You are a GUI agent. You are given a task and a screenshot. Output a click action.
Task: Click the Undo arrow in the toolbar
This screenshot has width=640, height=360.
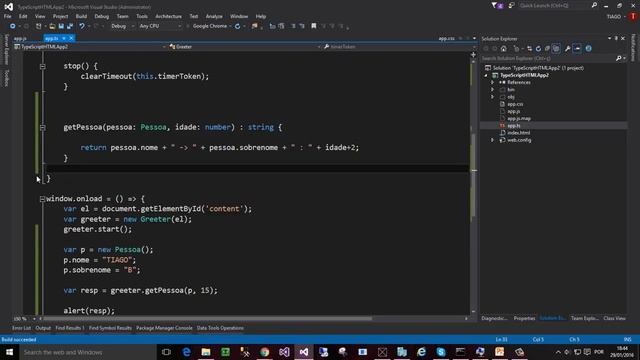pos(82,26)
